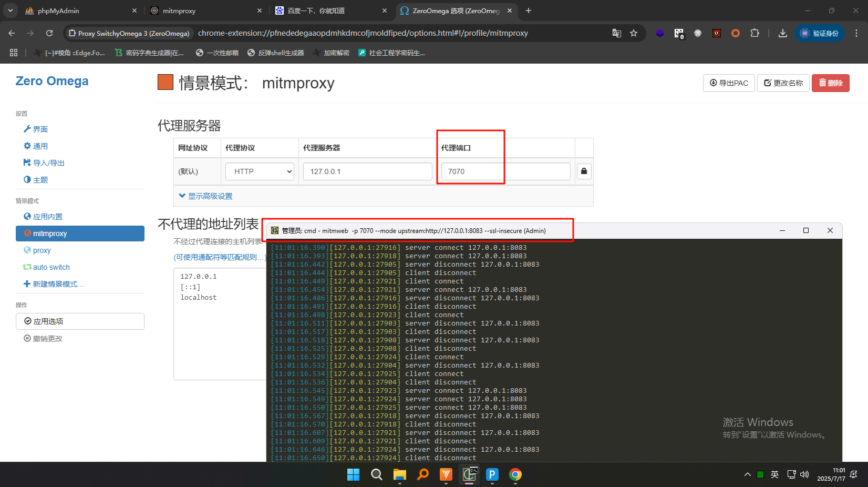Open a new browser tab
Image resolution: width=868 pixels, height=487 pixels.
click(x=529, y=11)
